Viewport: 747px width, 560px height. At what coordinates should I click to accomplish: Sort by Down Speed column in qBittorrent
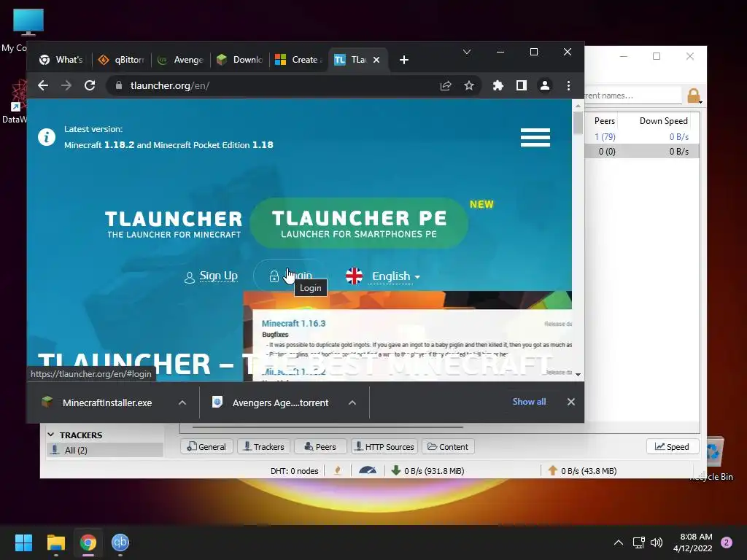click(663, 121)
